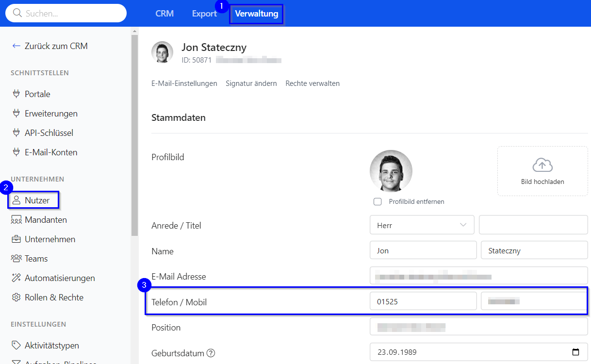Open the Signatur ändern link
591x364 pixels.
(x=251, y=83)
